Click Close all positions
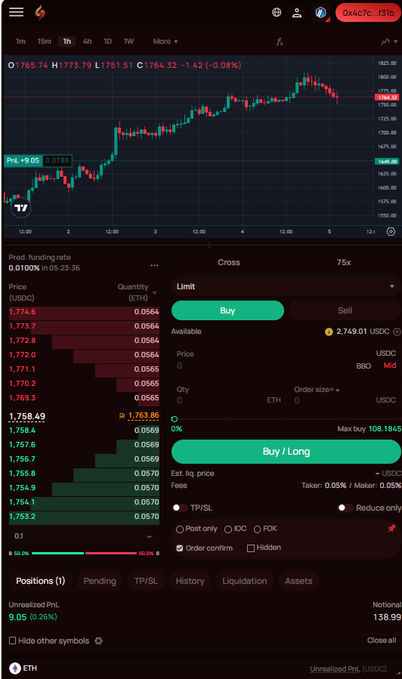 click(x=382, y=640)
